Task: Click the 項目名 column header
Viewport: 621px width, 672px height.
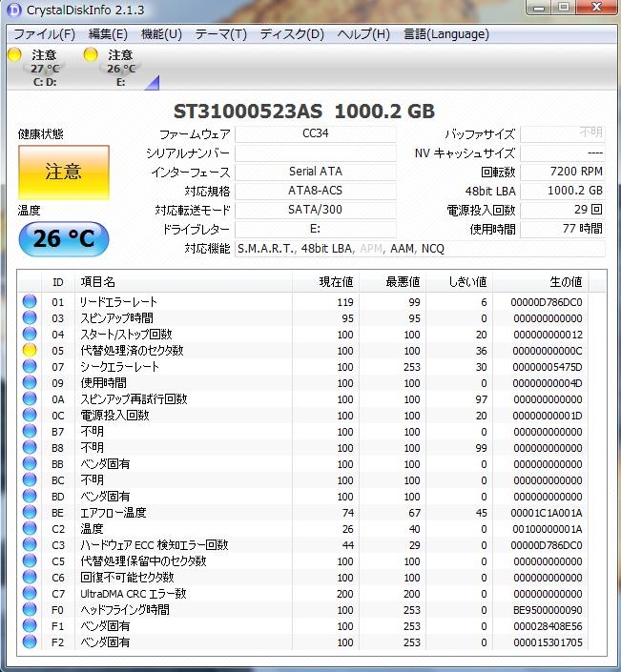Action: click(x=183, y=282)
